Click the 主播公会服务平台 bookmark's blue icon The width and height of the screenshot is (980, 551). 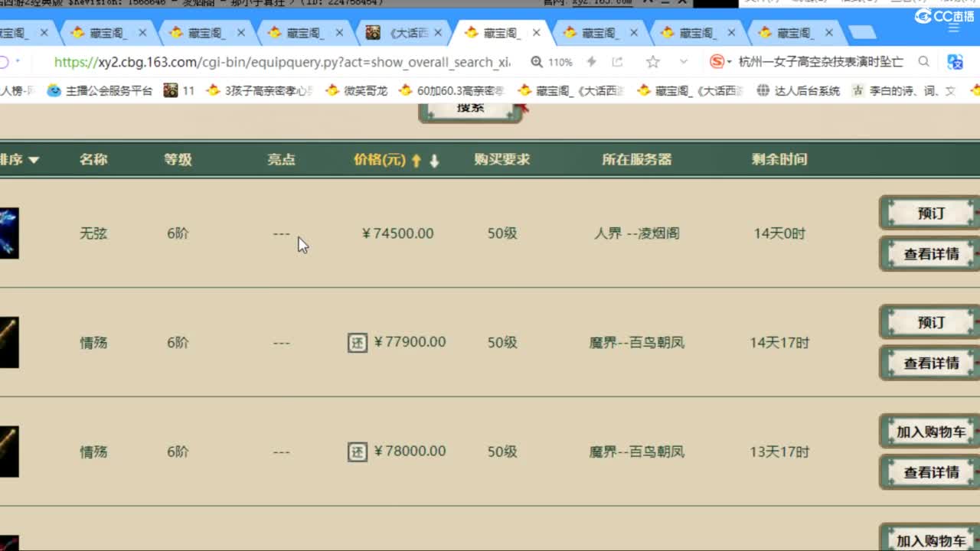[54, 90]
